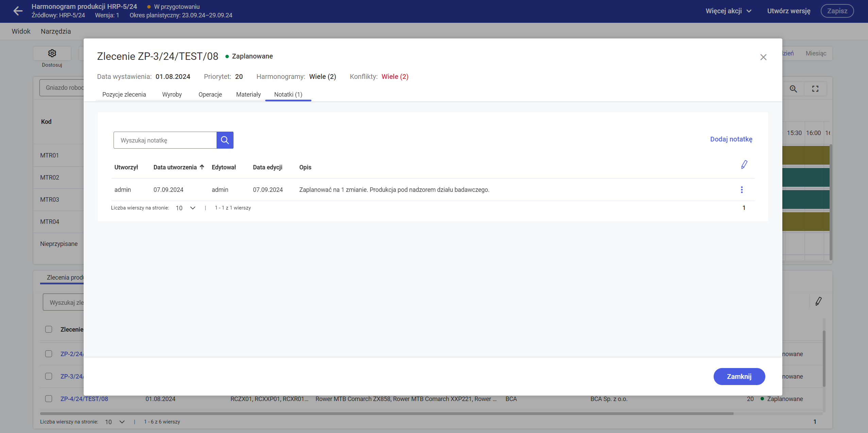The image size is (868, 433).
Task: Select the Notatki (1) tab
Action: pyautogui.click(x=288, y=95)
